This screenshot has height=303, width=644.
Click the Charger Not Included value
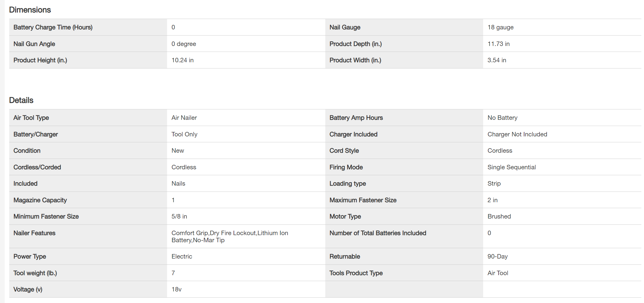point(517,134)
